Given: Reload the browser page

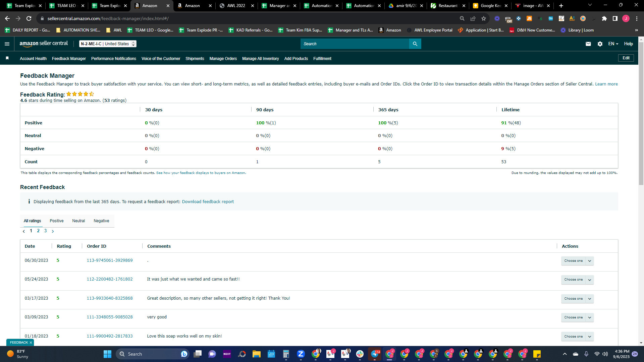Looking at the screenshot, I should [29, 18].
